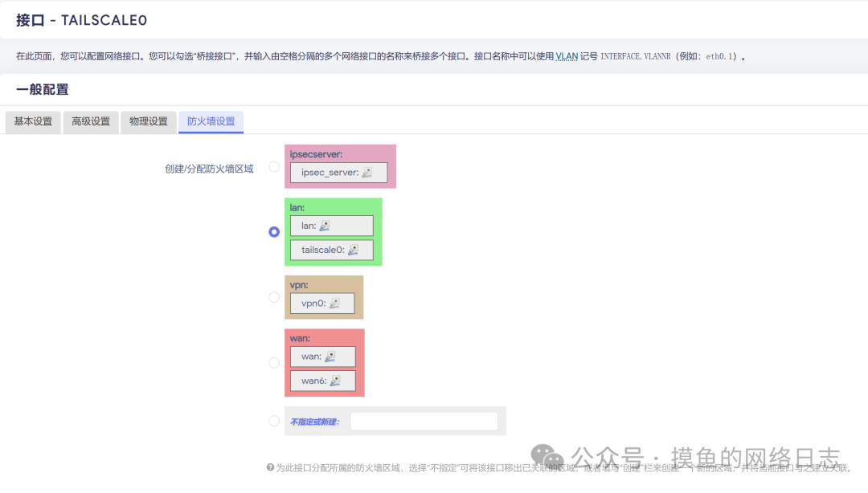Choose the vpn firewall zone radio
The image size is (868, 493).
(x=274, y=297)
